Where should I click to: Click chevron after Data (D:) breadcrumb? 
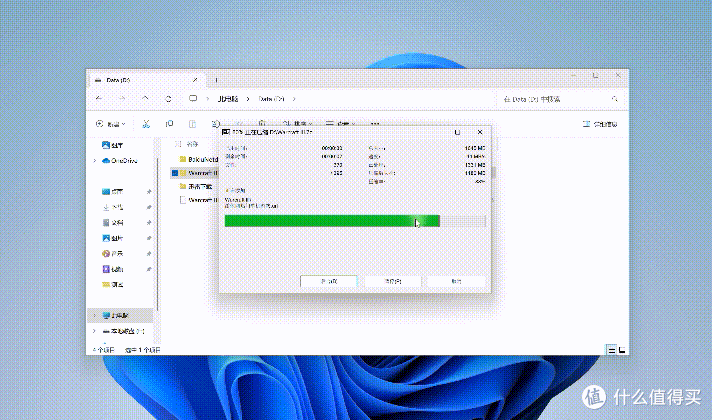(294, 99)
